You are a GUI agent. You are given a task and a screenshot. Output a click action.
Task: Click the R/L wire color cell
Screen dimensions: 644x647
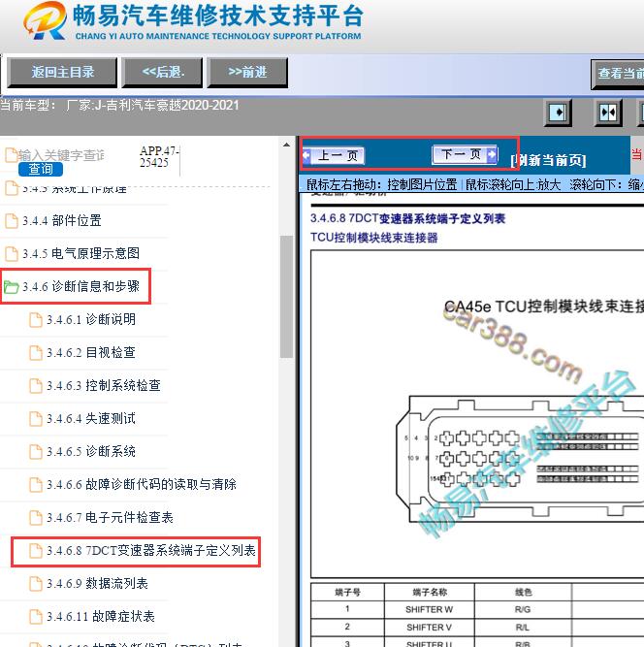coord(523,628)
